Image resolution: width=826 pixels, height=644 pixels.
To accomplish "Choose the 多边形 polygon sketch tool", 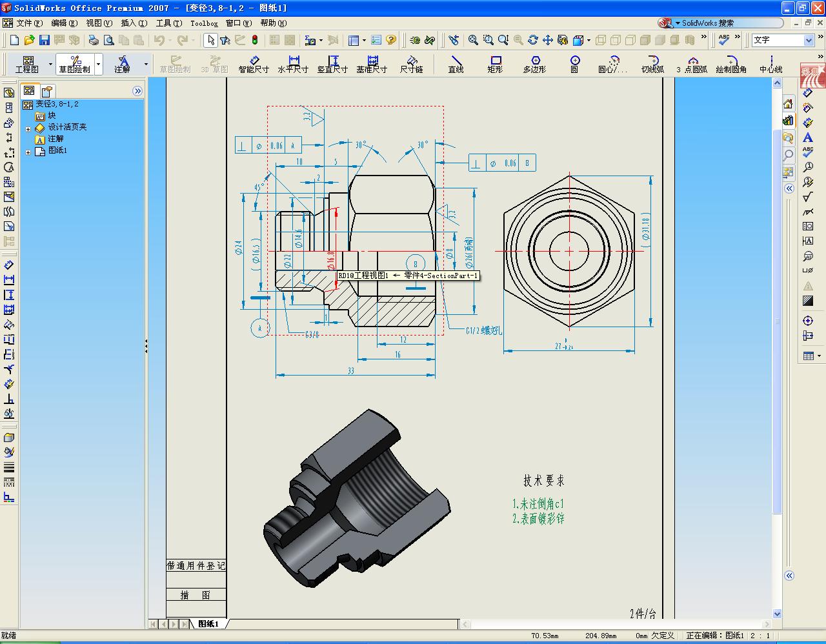I will tap(534, 64).
